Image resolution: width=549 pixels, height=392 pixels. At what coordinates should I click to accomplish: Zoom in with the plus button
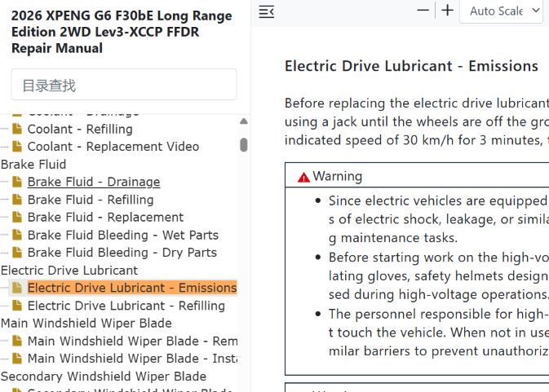(448, 10)
